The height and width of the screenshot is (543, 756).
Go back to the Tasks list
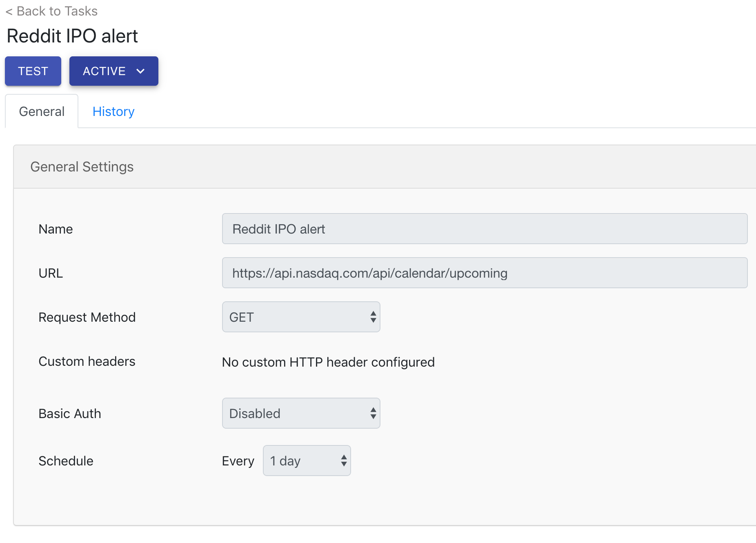pos(51,11)
